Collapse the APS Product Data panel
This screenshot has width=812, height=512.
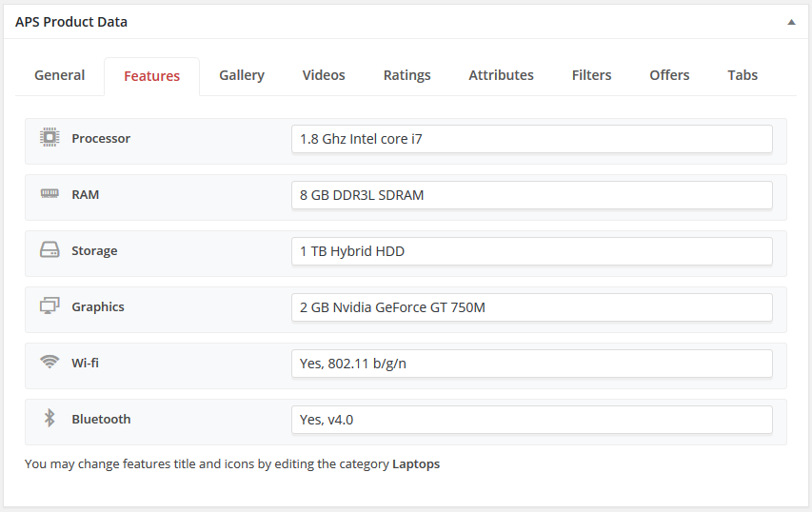coord(791,22)
